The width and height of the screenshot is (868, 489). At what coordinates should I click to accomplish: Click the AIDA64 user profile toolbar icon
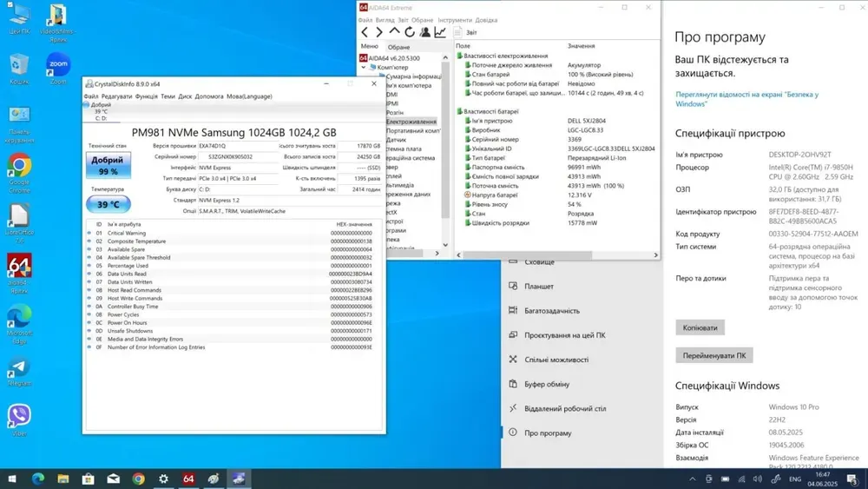click(425, 32)
